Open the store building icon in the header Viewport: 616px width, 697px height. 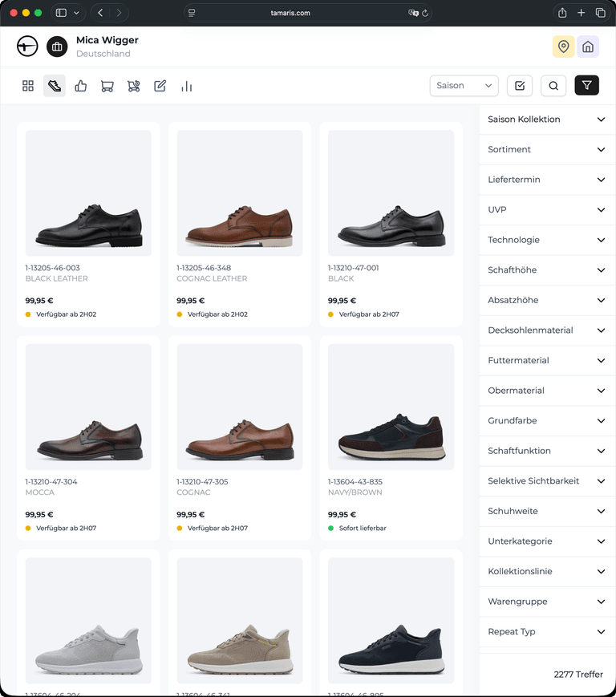pyautogui.click(x=57, y=47)
